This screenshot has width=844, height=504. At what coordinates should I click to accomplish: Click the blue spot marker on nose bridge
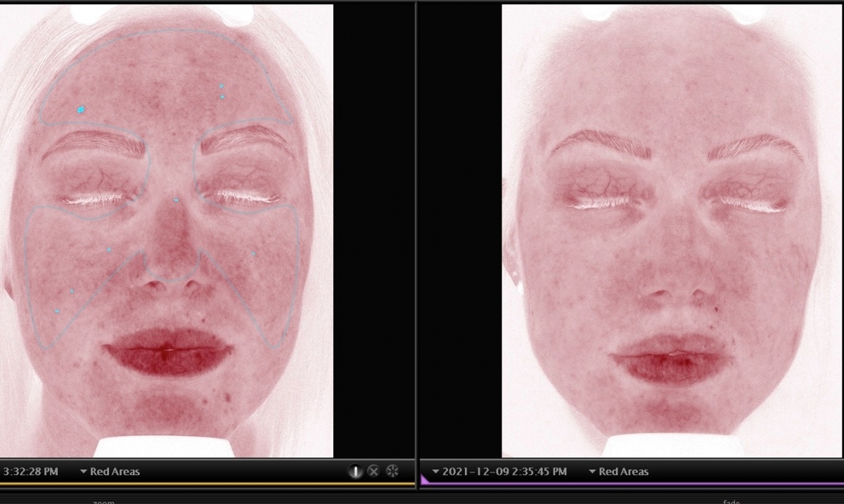176,200
